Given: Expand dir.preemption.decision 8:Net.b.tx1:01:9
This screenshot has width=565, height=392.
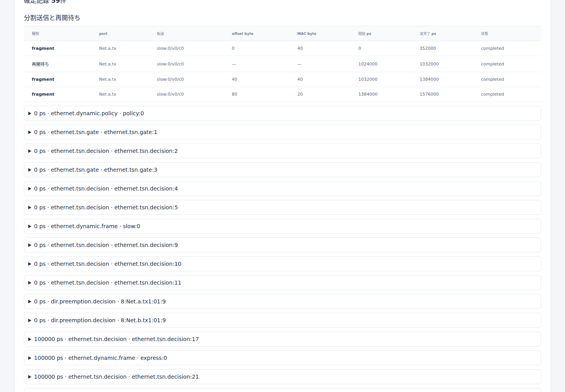Looking at the screenshot, I should pos(282,320).
